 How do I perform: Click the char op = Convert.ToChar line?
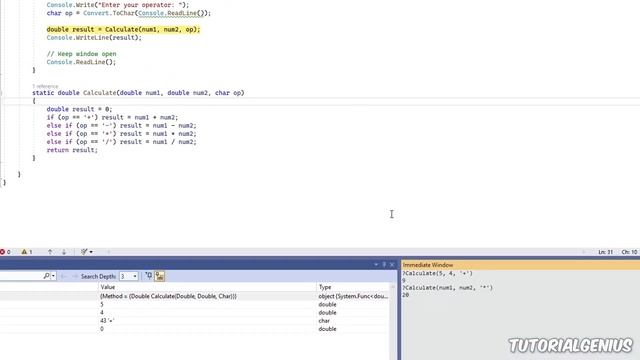(129, 13)
